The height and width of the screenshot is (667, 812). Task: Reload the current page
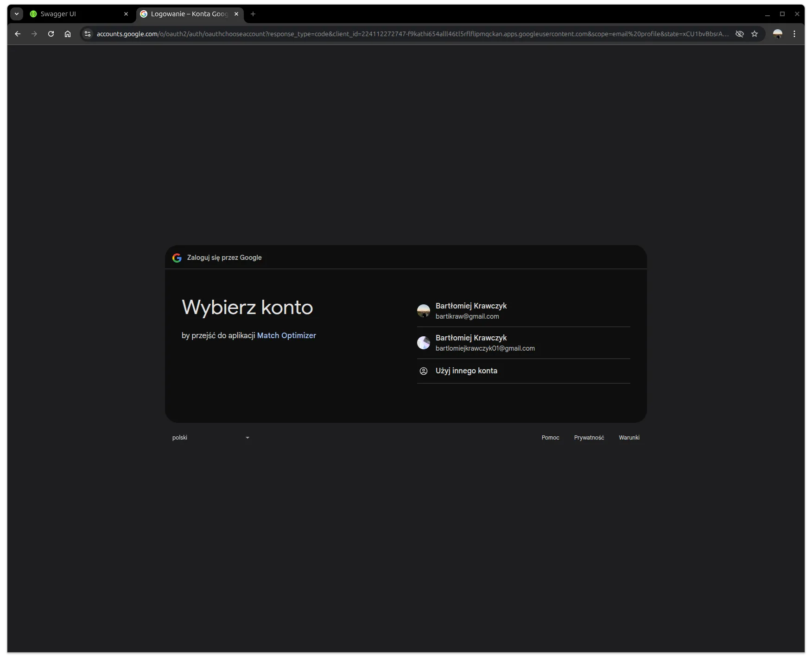pyautogui.click(x=51, y=33)
